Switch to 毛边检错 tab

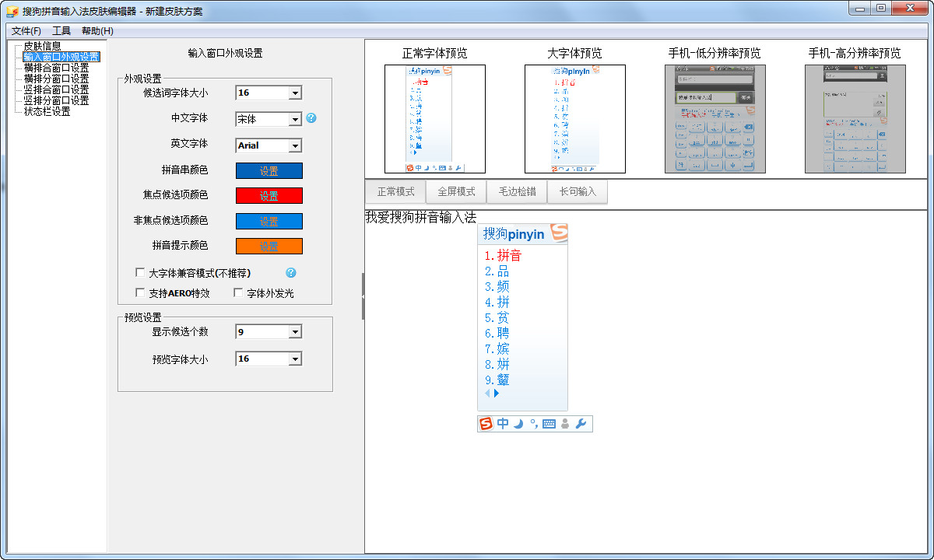click(517, 191)
